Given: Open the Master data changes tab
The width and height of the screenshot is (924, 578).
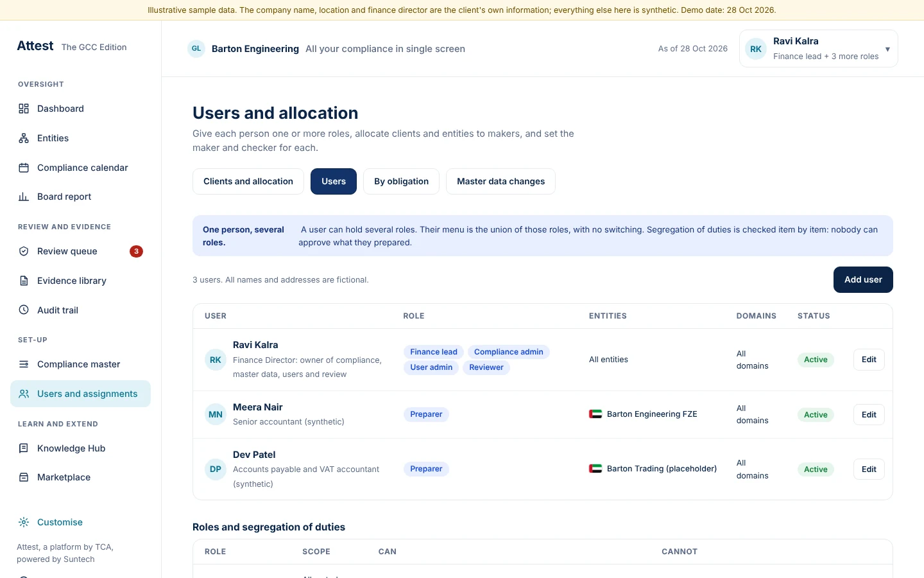Looking at the screenshot, I should coord(501,181).
